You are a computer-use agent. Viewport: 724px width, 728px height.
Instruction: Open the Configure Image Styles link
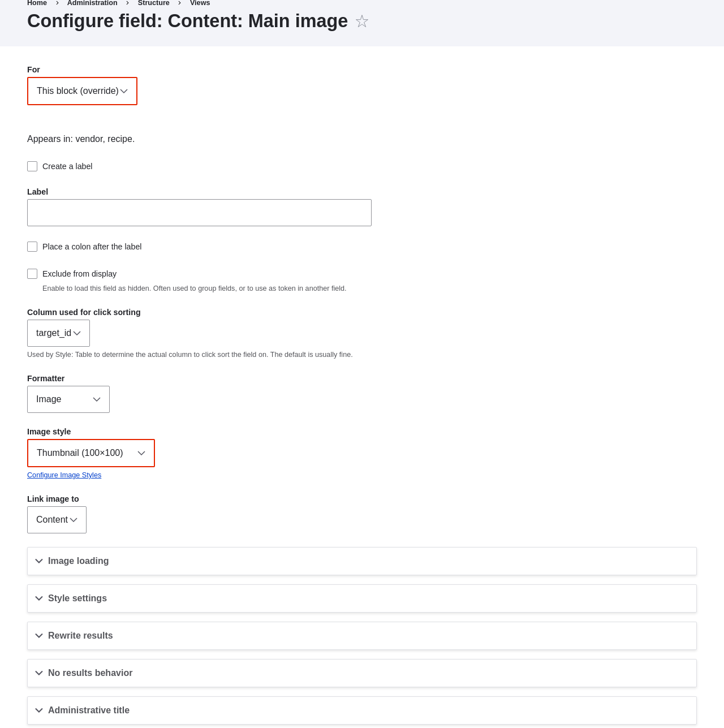(x=64, y=475)
